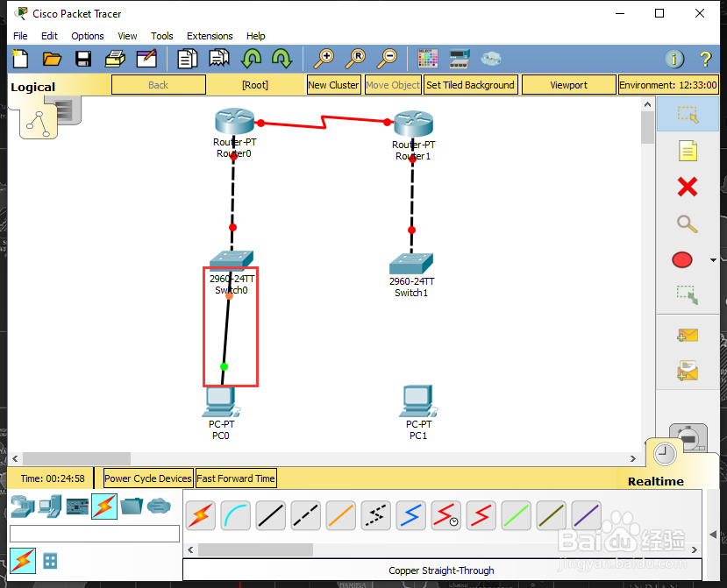Click Fast Forward Time button
The width and height of the screenshot is (727, 588).
(236, 478)
